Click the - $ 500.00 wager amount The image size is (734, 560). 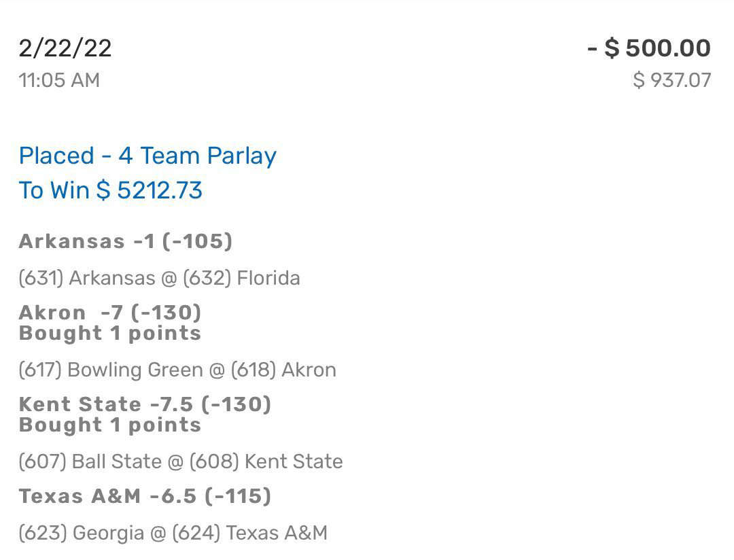[649, 48]
